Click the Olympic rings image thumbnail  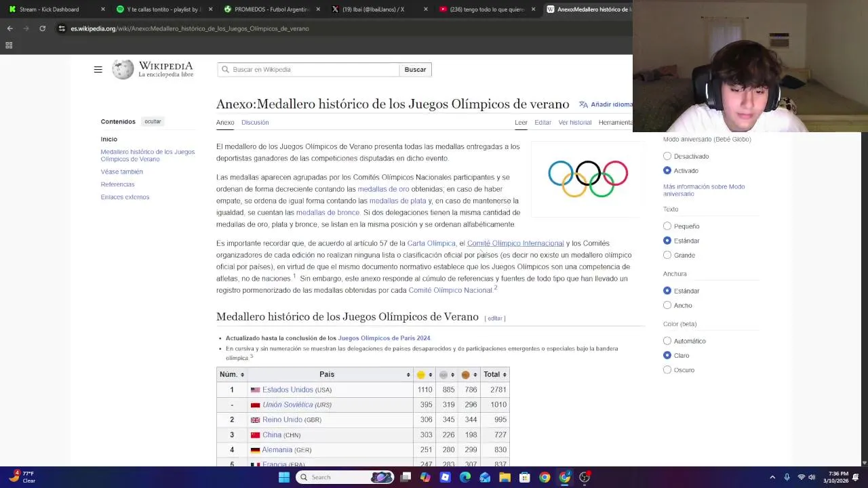tap(588, 179)
